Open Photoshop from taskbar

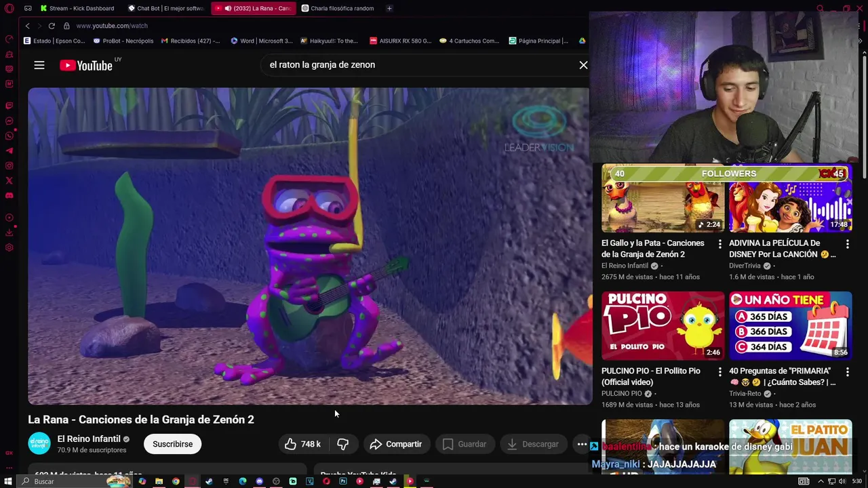(x=343, y=481)
